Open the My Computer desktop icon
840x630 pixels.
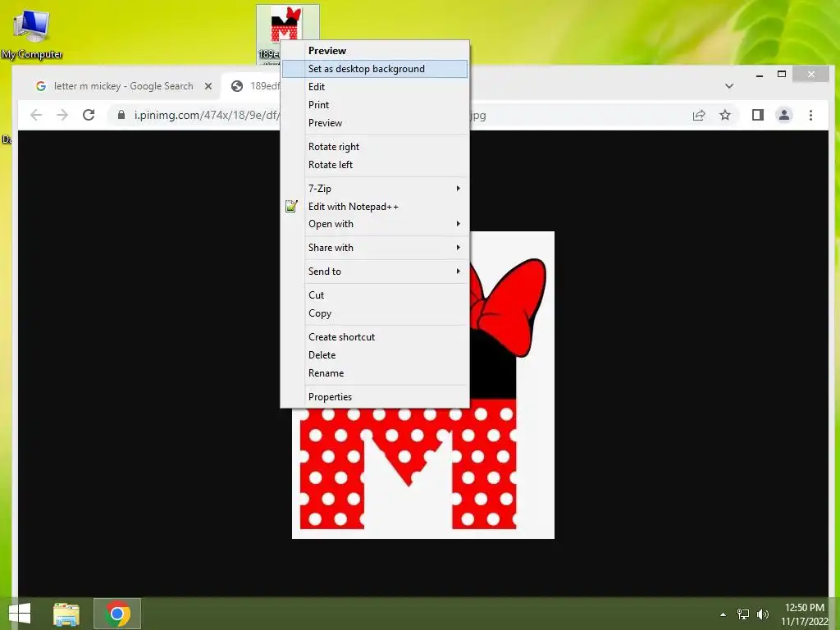coord(31,34)
